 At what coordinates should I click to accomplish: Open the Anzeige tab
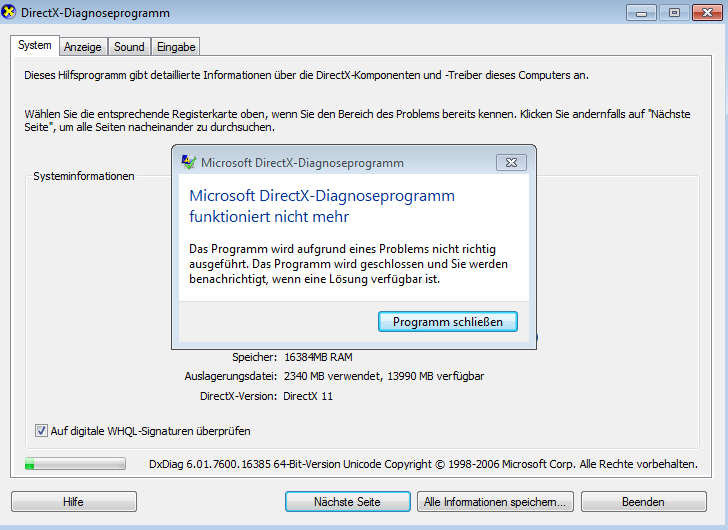coord(83,47)
